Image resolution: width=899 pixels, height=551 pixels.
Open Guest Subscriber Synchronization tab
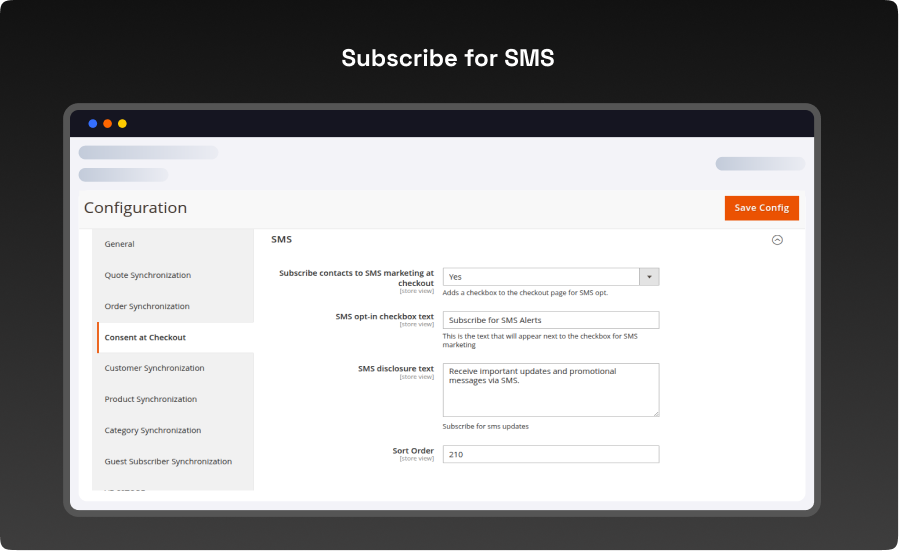tap(168, 461)
